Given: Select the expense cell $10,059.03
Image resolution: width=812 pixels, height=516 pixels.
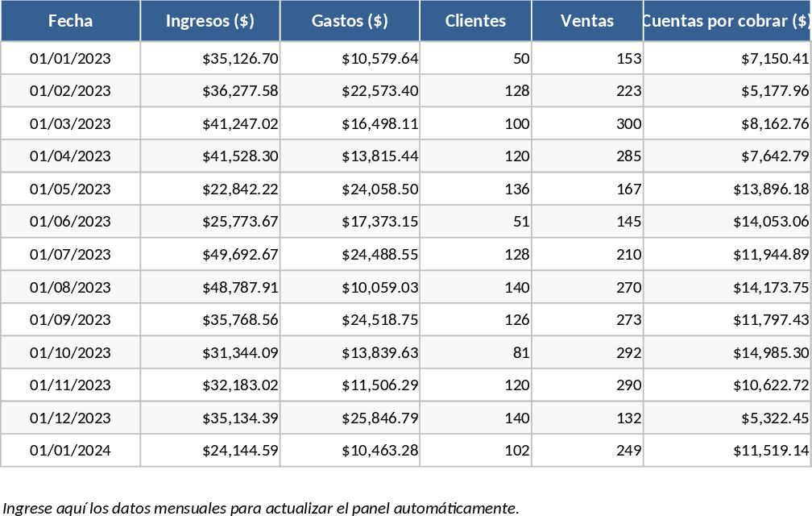Looking at the screenshot, I should 379,288.
